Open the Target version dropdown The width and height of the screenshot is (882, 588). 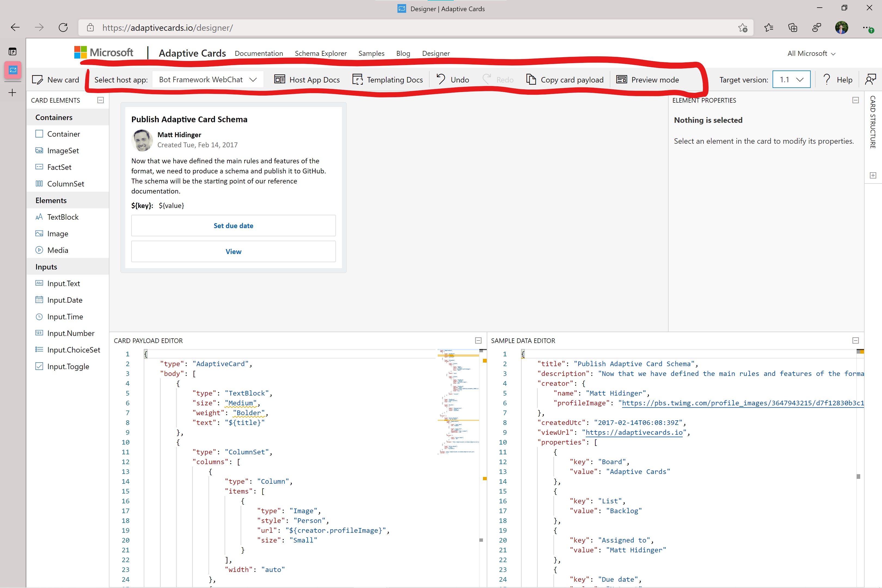coord(791,79)
